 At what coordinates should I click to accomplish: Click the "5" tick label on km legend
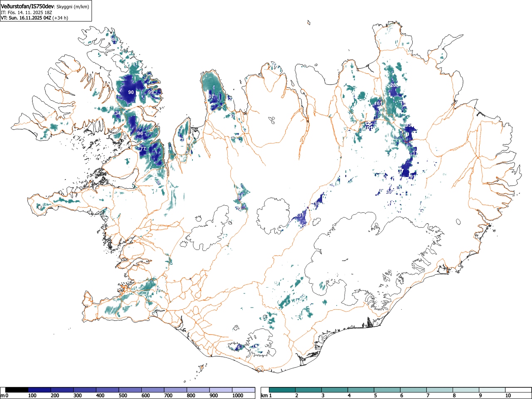tap(375, 396)
